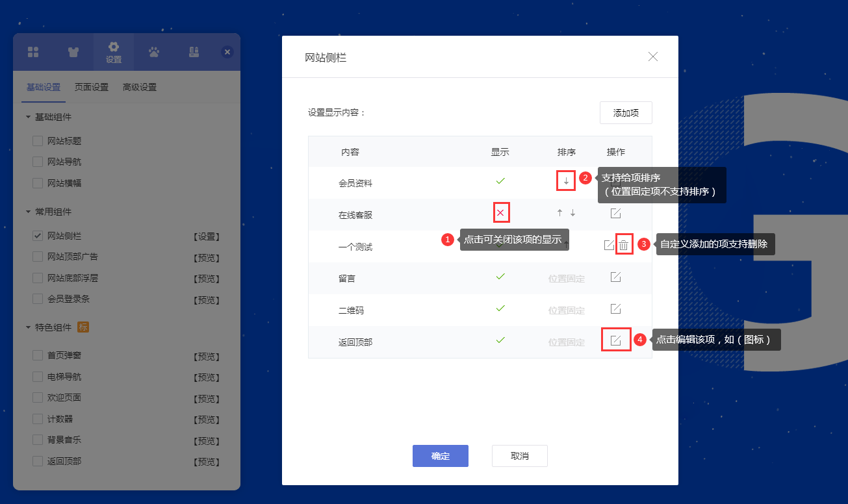Open 【预览】 link for 会员登录条
The width and height of the screenshot is (848, 504).
click(x=207, y=300)
